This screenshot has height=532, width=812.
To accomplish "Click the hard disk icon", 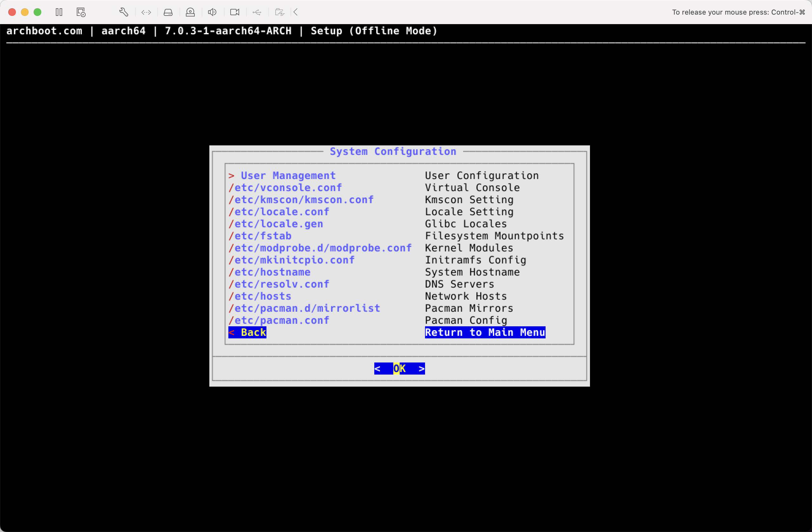I will pyautogui.click(x=168, y=12).
